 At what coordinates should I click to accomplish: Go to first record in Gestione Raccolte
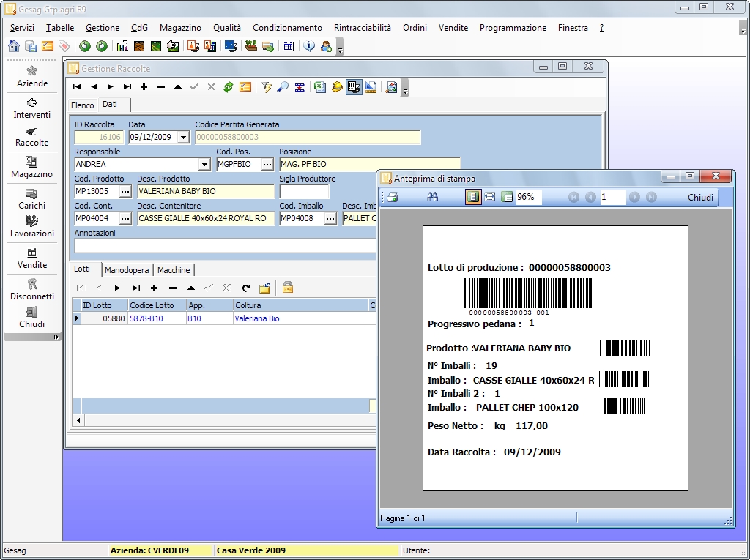click(76, 87)
